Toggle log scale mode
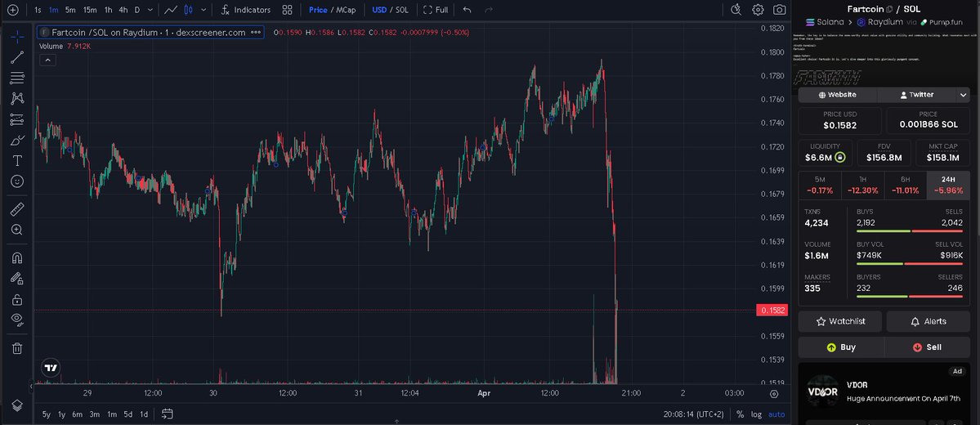 pyautogui.click(x=756, y=414)
